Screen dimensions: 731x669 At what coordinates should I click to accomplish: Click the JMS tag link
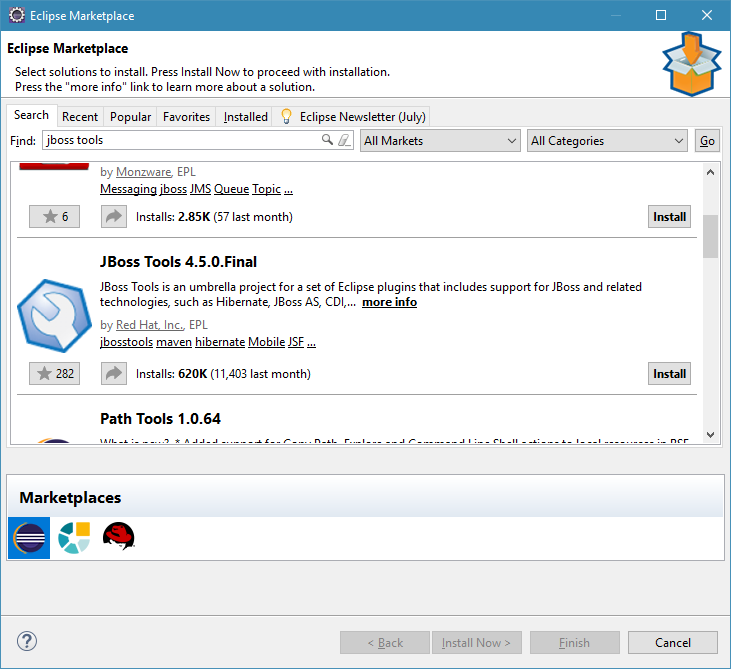(x=200, y=189)
